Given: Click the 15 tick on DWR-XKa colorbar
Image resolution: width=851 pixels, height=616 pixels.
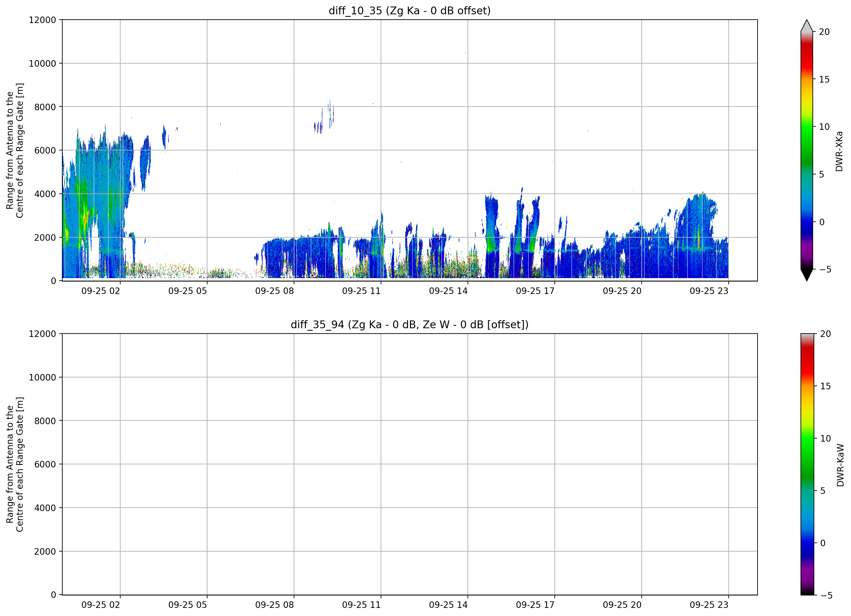Looking at the screenshot, I should click(x=824, y=79).
